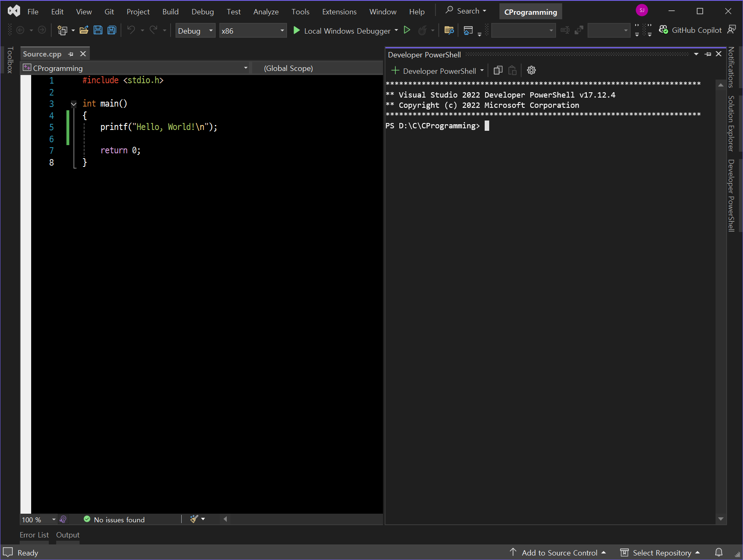This screenshot has width=743, height=560.
Task: Open the notifications bell in the status bar
Action: point(719,552)
